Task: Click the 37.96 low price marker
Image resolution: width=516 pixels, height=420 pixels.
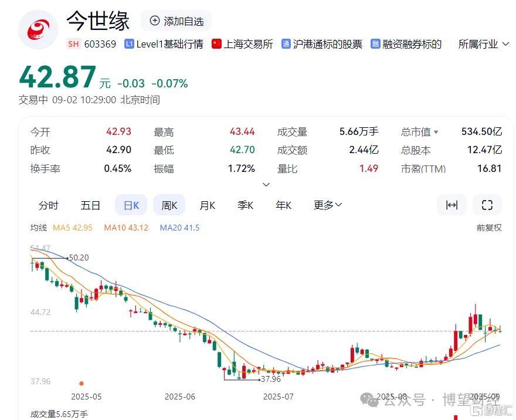Action: pos(271,379)
